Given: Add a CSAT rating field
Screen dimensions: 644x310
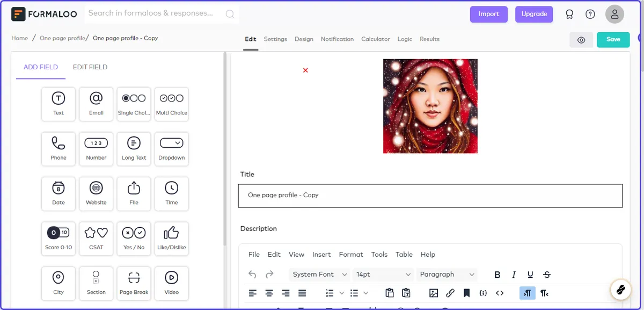Looking at the screenshot, I should [x=96, y=239].
